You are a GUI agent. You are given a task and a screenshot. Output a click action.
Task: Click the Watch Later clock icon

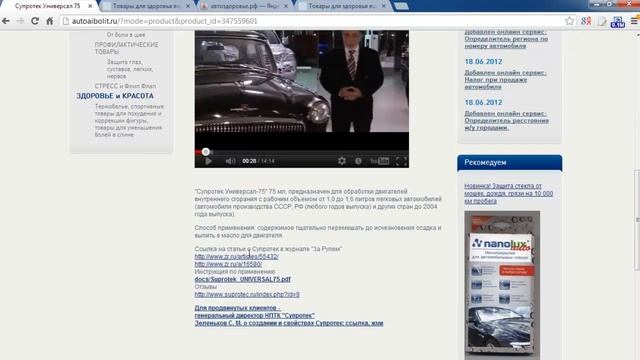358,161
